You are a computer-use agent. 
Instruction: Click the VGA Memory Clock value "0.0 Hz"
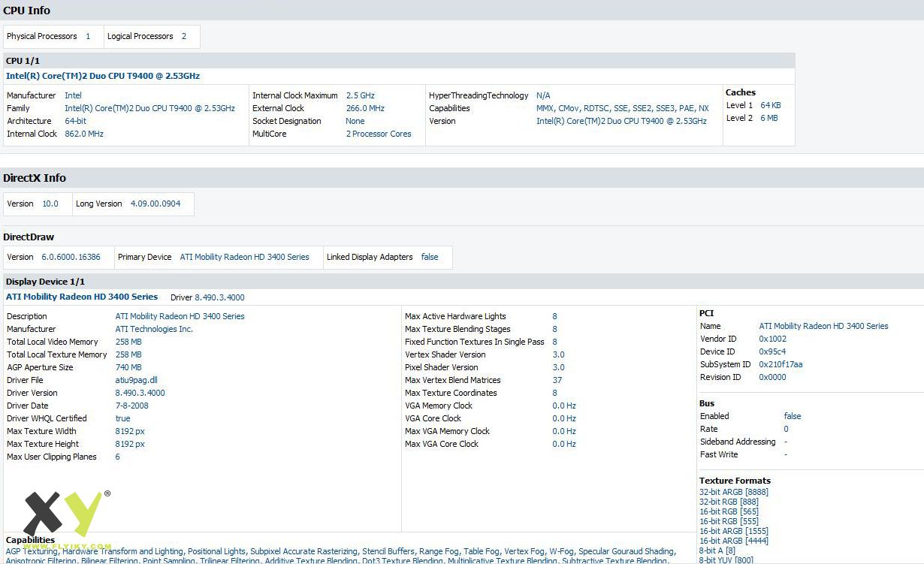coord(564,406)
